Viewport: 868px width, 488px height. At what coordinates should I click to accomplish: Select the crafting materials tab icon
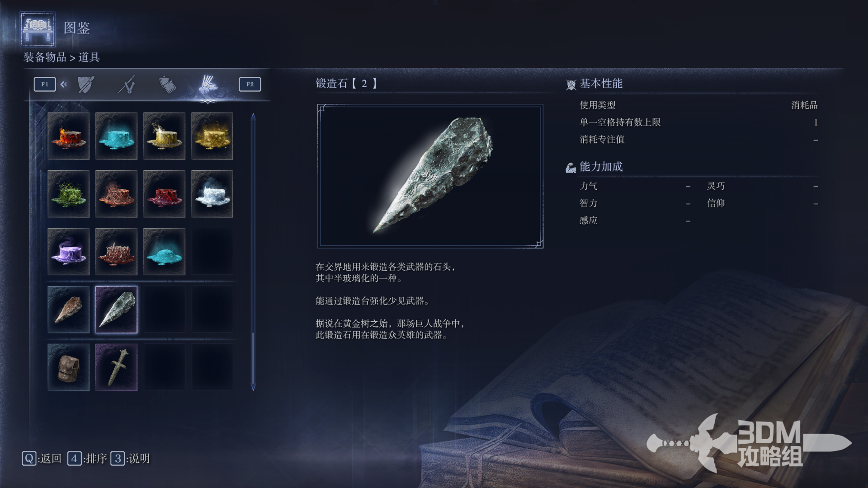(x=208, y=84)
